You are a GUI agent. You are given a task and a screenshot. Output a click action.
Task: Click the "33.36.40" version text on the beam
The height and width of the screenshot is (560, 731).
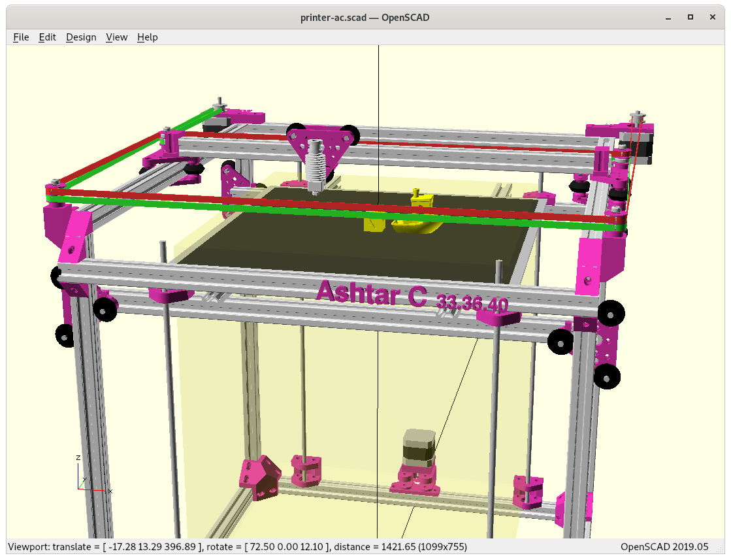(472, 303)
